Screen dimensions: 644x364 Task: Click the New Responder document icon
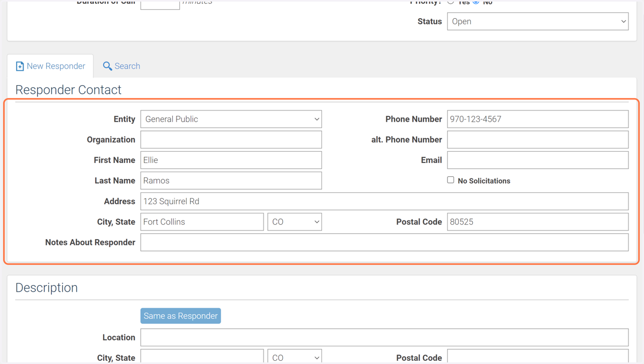point(20,66)
